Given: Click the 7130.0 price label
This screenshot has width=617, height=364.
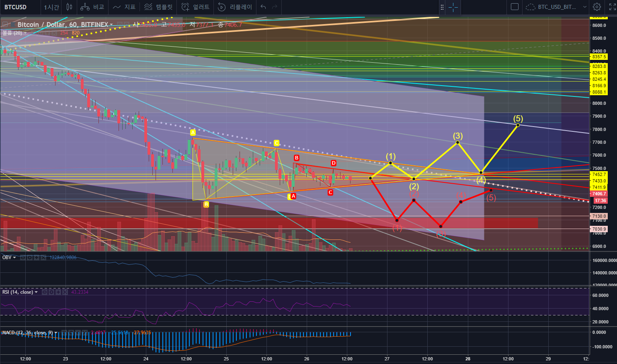Looking at the screenshot, I should tap(599, 216).
